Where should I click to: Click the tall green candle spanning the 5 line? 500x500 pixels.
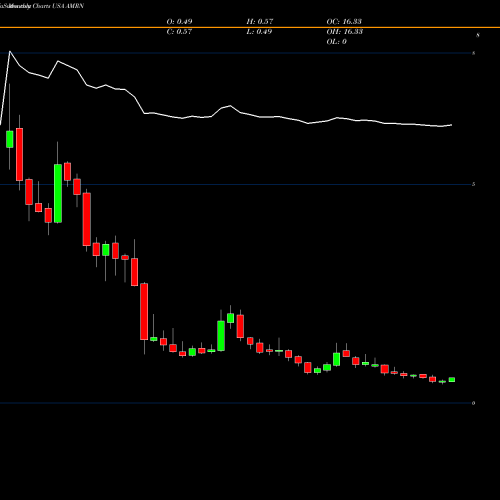tap(58, 193)
